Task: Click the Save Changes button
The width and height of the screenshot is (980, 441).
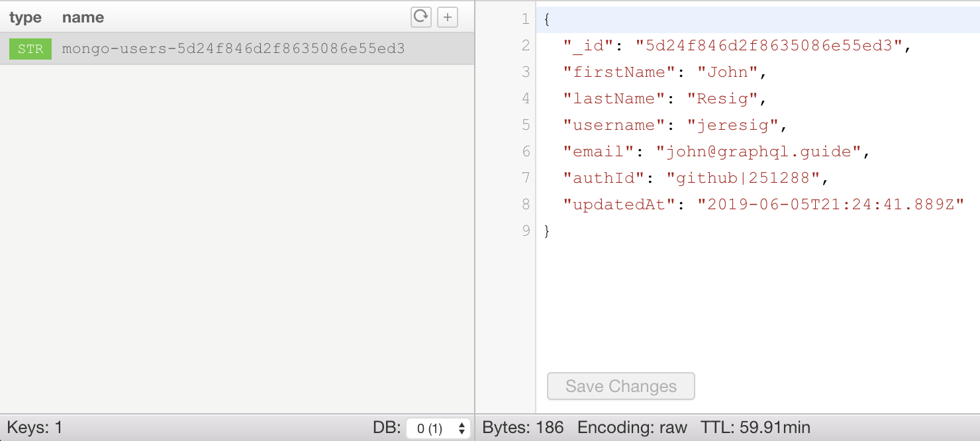Action: [x=621, y=386]
